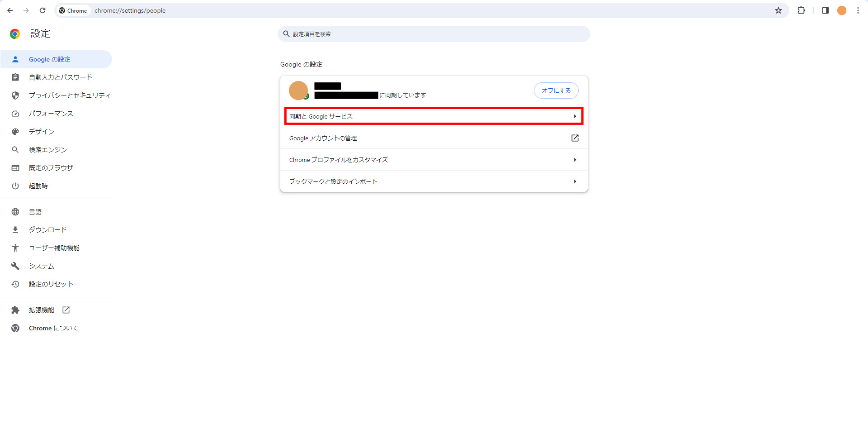This screenshot has height=448, width=868.
Task: Open the Chrome three-dot menu
Action: [858, 10]
